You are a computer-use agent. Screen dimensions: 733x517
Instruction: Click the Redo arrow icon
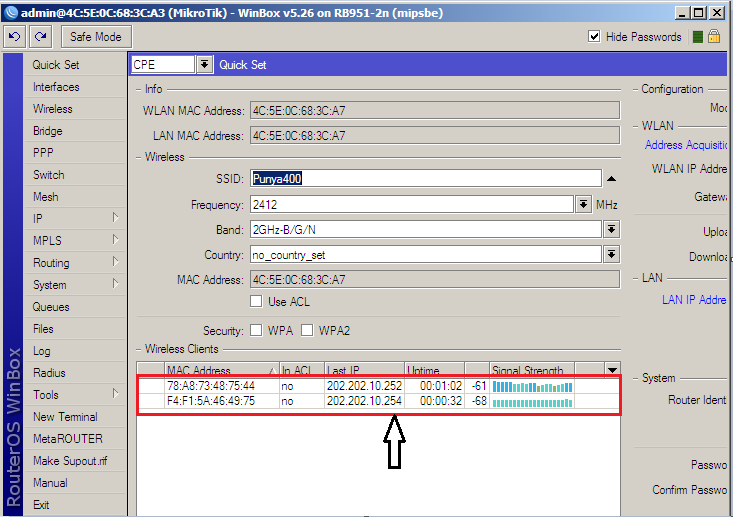[41, 36]
